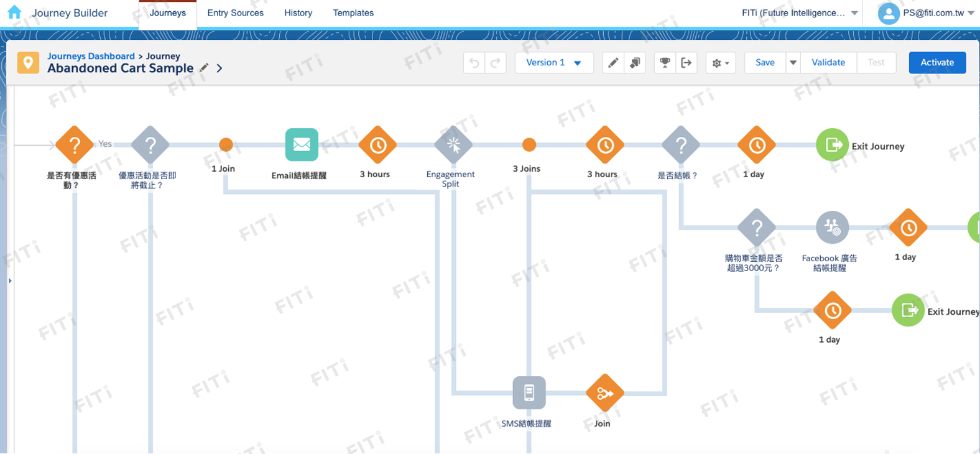Click the Activate button
This screenshot has width=980, height=454.
pos(936,63)
